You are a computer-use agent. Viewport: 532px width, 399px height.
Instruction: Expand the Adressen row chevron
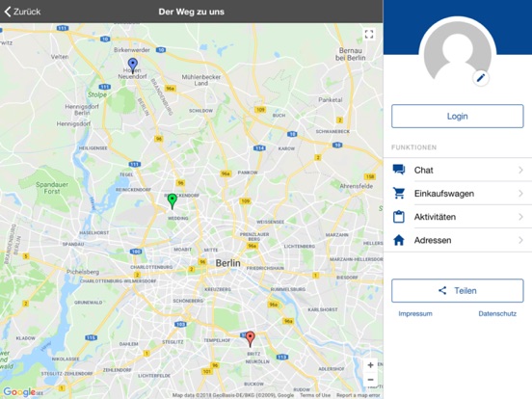(x=520, y=240)
